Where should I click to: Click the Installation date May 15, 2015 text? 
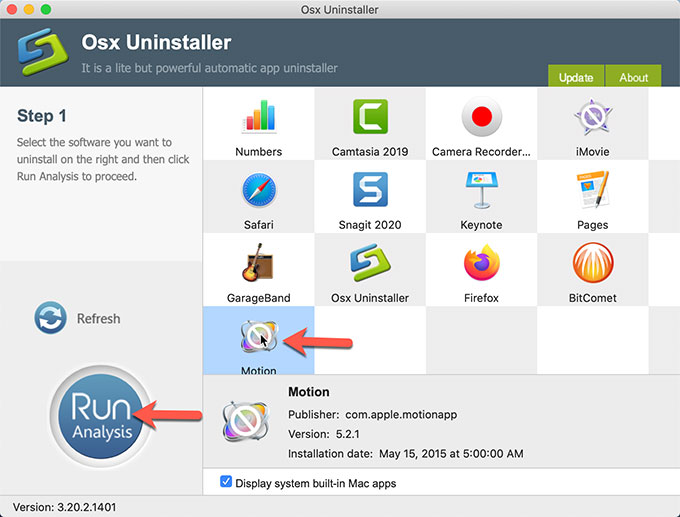(x=406, y=454)
